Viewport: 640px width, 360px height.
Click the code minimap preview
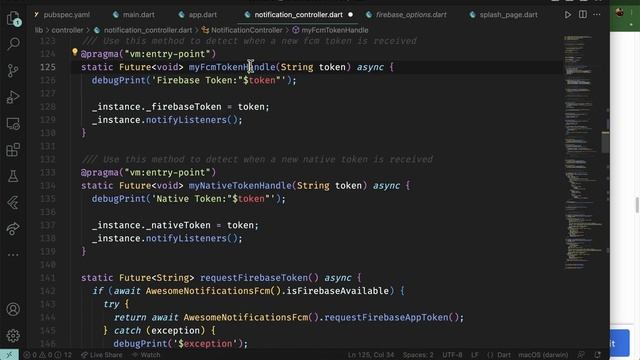tap(582, 152)
